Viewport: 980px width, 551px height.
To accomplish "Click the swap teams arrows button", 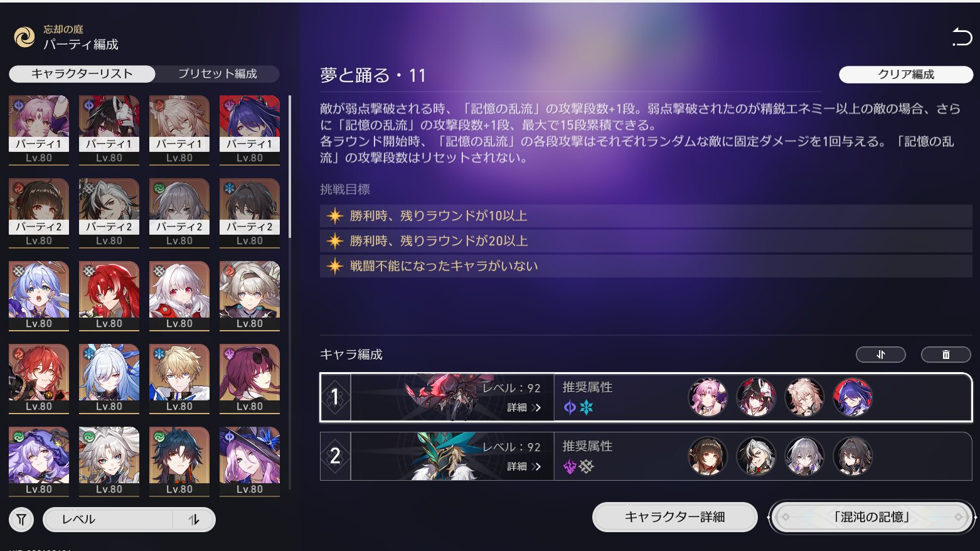I will point(880,355).
